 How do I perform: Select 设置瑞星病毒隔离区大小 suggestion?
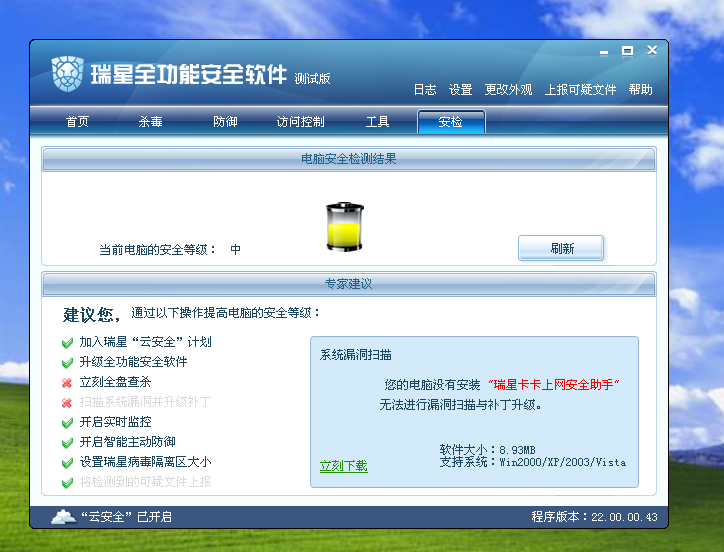pyautogui.click(x=145, y=462)
